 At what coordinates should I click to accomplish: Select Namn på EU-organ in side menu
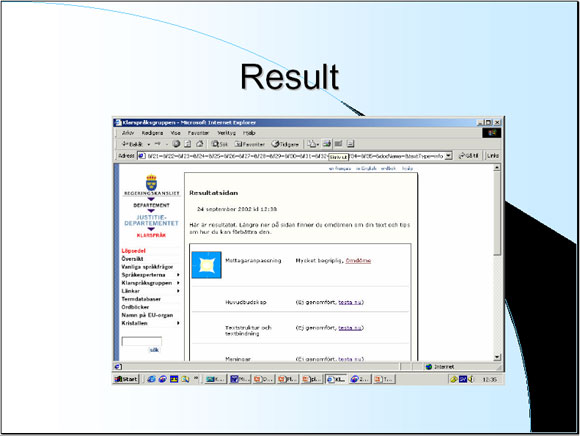[x=147, y=315]
